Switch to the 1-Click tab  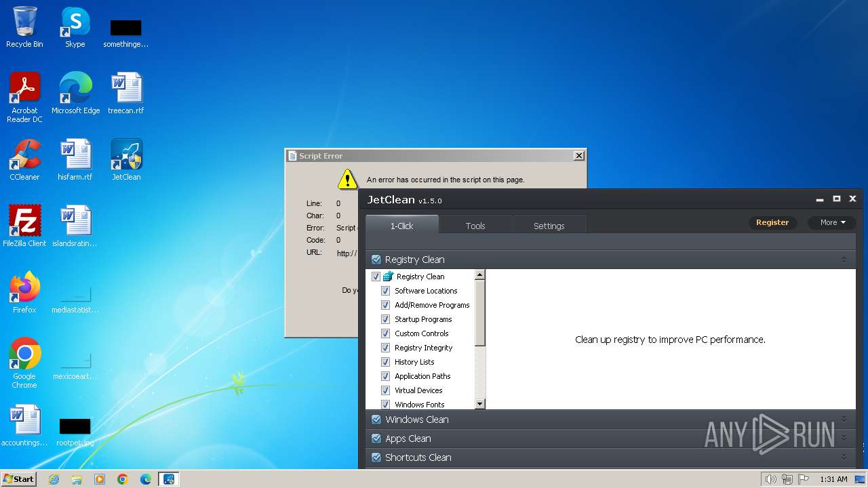click(401, 226)
